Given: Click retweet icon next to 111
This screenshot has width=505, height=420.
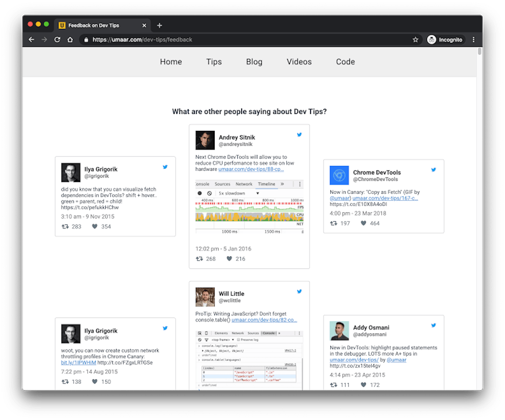Looking at the screenshot, I should pos(334,385).
